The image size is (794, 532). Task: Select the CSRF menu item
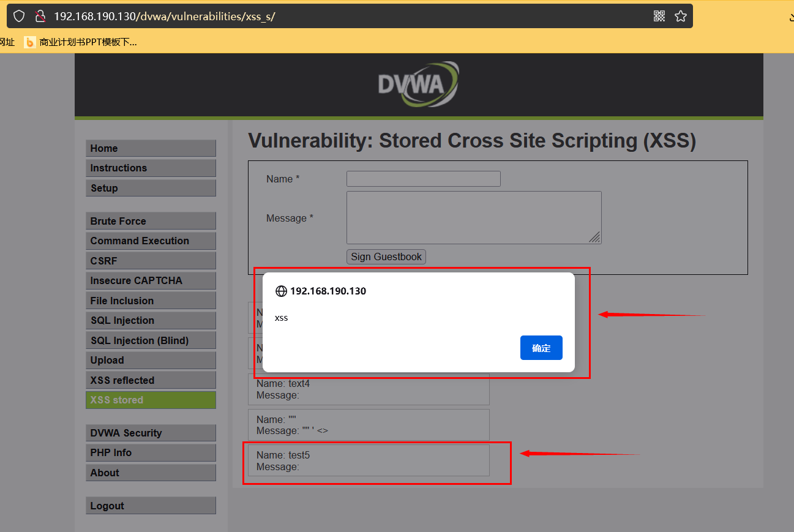tap(151, 261)
